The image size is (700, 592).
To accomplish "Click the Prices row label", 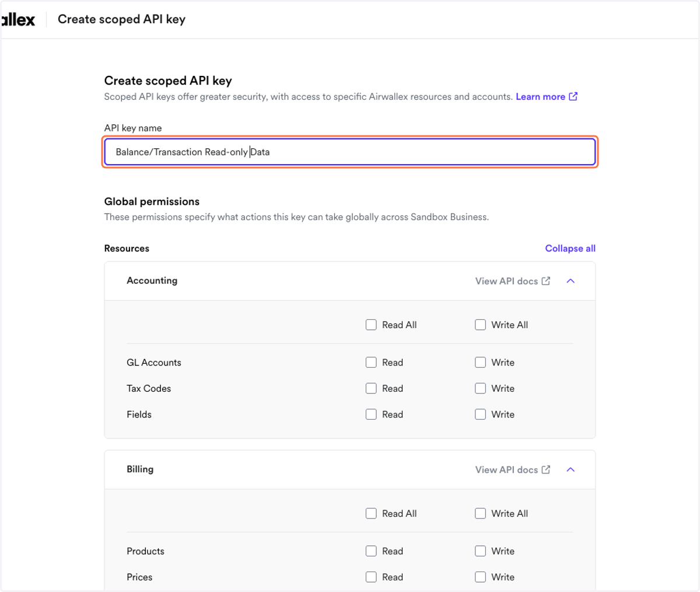I will (139, 577).
